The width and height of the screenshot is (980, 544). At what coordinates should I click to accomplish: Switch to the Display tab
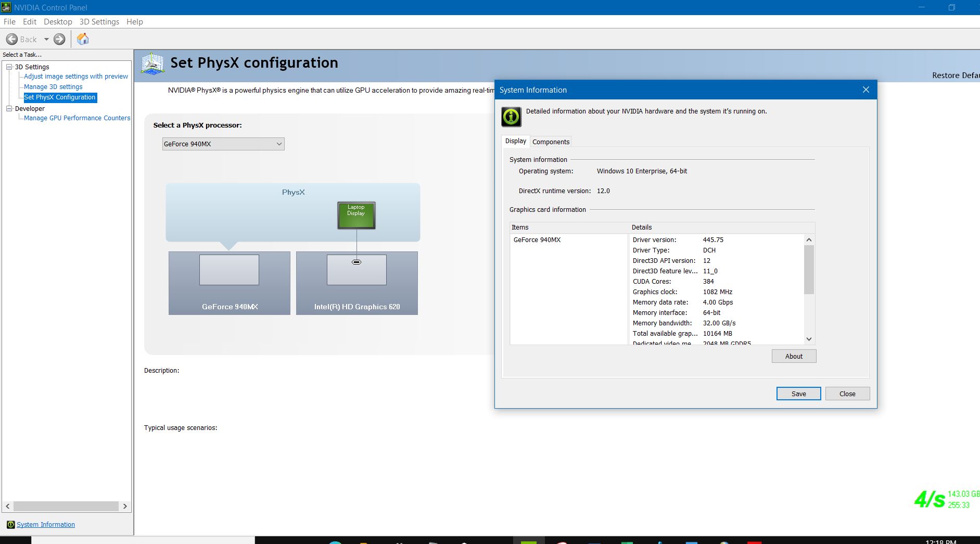pyautogui.click(x=515, y=141)
